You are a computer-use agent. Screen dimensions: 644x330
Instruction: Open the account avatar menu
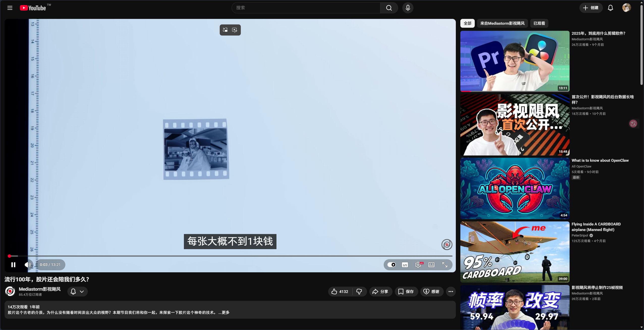click(627, 8)
